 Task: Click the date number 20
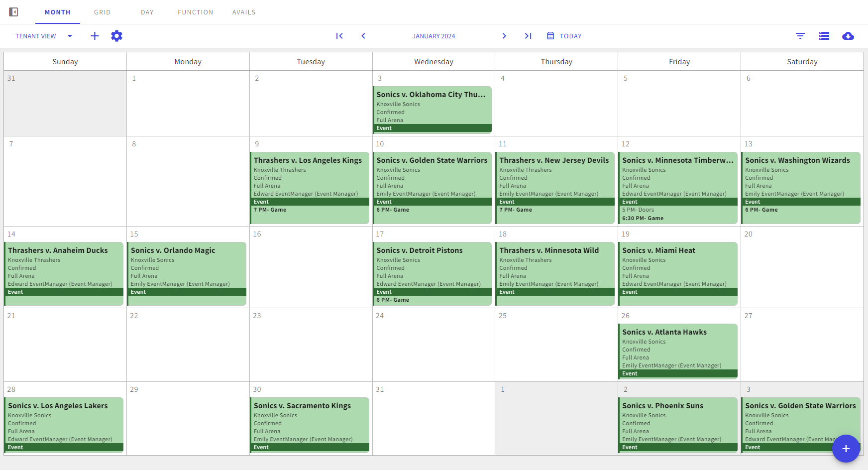pyautogui.click(x=749, y=234)
